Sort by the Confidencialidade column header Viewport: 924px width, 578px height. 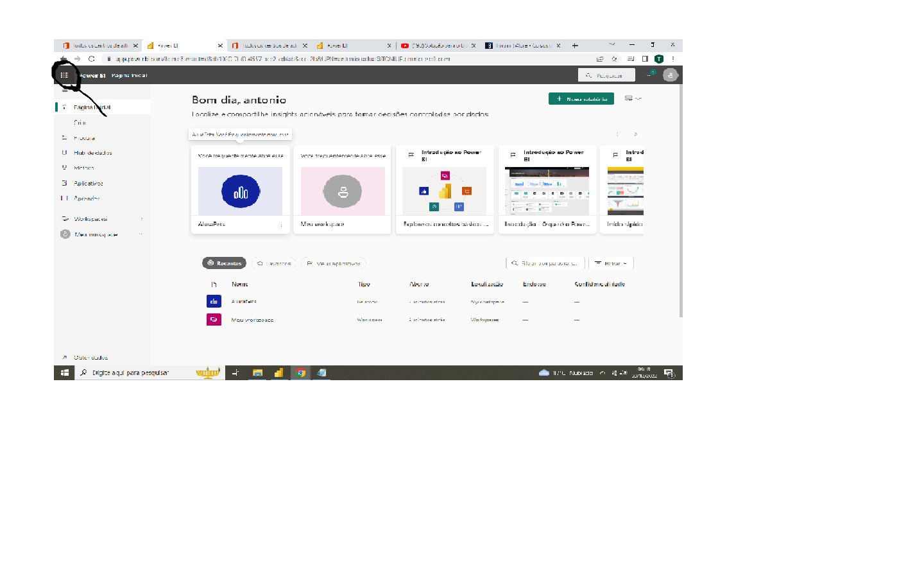[x=600, y=284]
